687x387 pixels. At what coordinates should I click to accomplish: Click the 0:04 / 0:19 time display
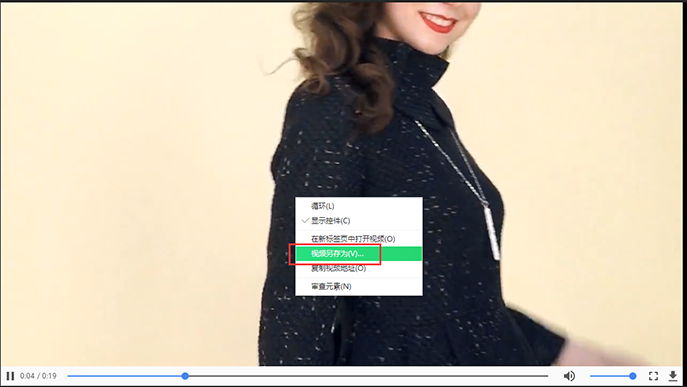38,376
